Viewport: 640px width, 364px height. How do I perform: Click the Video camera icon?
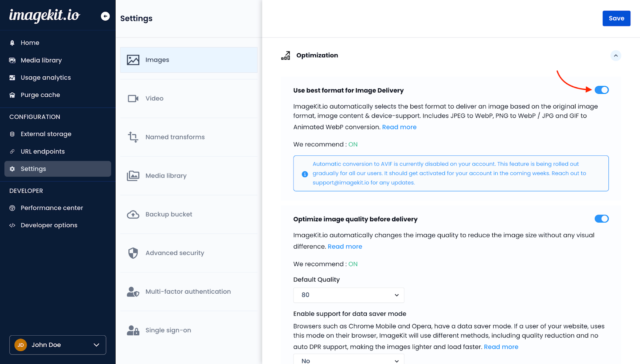pos(133,98)
